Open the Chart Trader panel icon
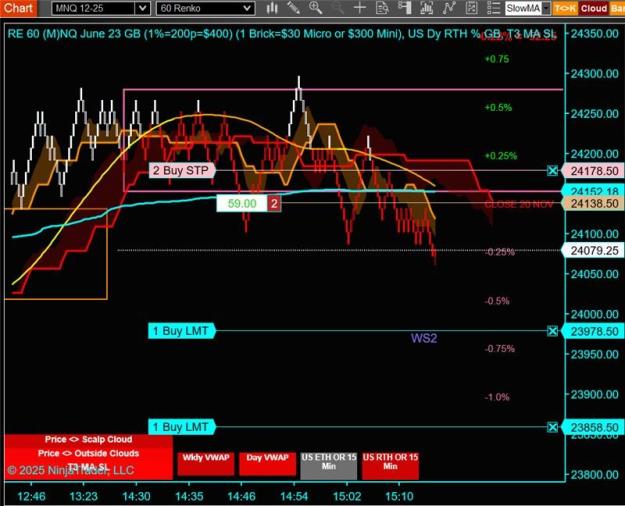Viewport: 625px width, 506px height. coord(404,8)
